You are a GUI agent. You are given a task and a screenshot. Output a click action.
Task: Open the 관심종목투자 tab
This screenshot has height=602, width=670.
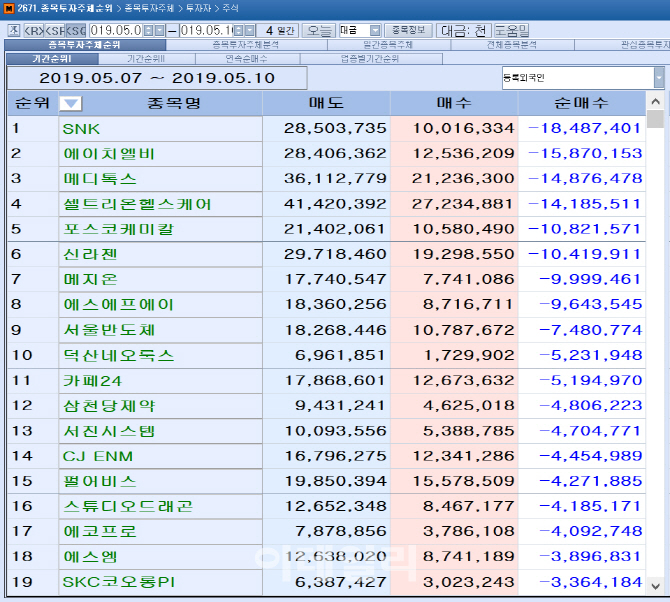click(x=623, y=45)
